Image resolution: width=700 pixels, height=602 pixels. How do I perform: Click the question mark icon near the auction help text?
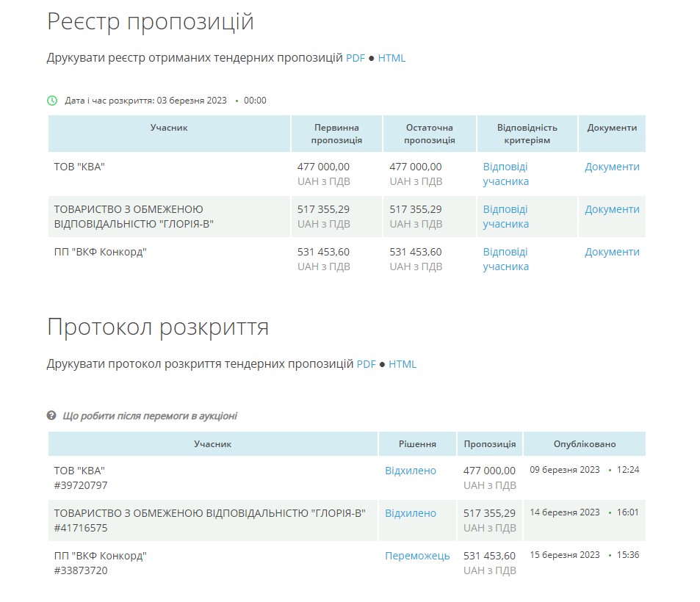[51, 416]
